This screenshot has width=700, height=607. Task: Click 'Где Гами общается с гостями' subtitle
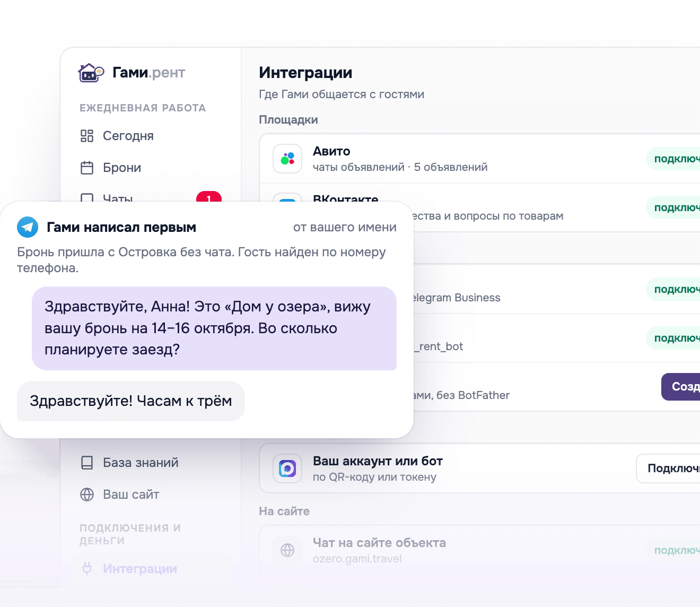pos(342,94)
